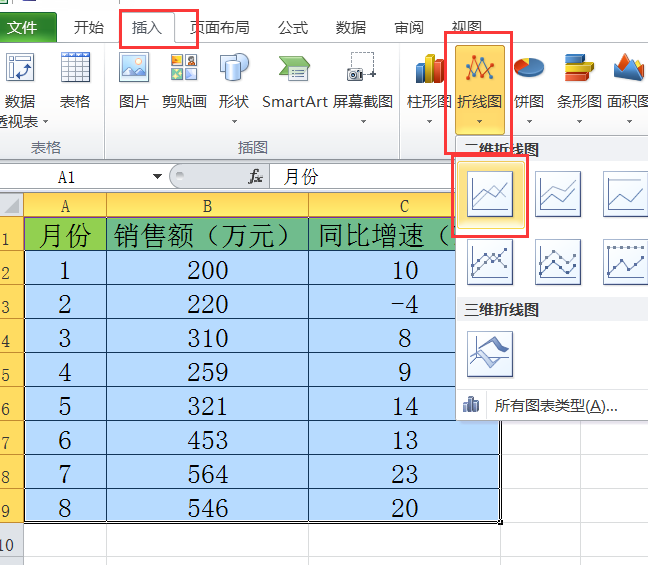This screenshot has height=565, width=648.
Task: Select the 插入 (Insert) ribbon tab
Action: tap(147, 28)
